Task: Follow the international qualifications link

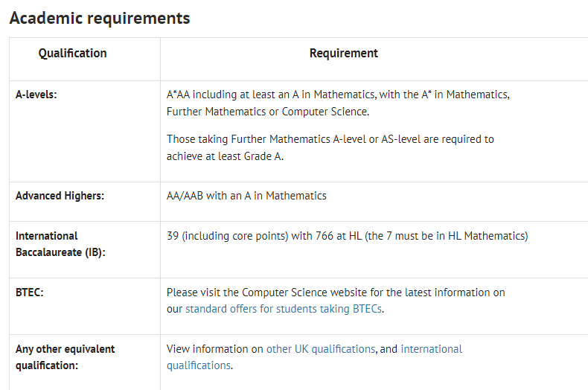Action: click(314, 357)
